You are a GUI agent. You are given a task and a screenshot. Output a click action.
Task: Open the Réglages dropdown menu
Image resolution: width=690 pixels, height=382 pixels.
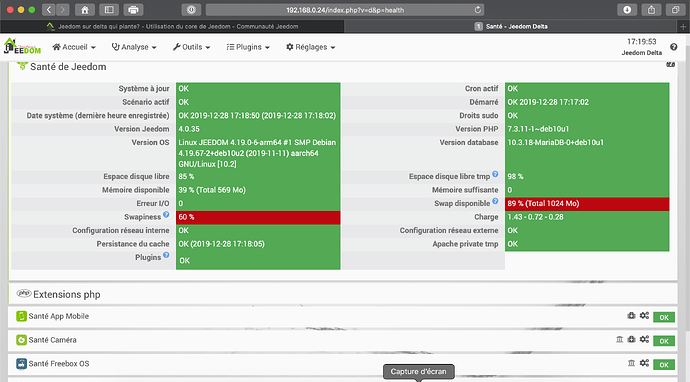pos(311,47)
